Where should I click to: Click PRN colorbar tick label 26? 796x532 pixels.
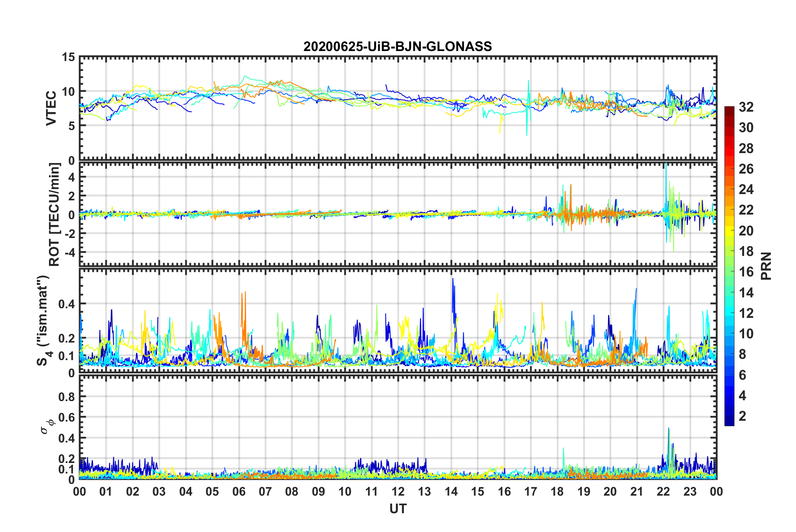tap(746, 169)
